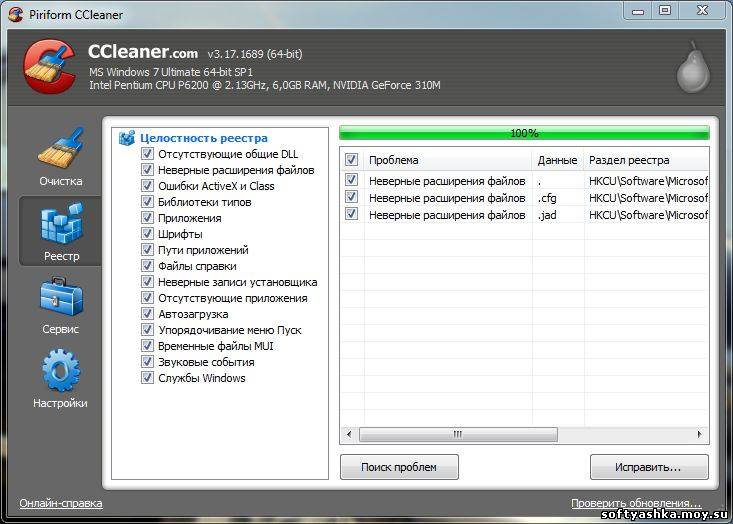Image resolution: width=733 pixels, height=524 pixels.
Task: Sort results by Данные column
Action: (558, 160)
